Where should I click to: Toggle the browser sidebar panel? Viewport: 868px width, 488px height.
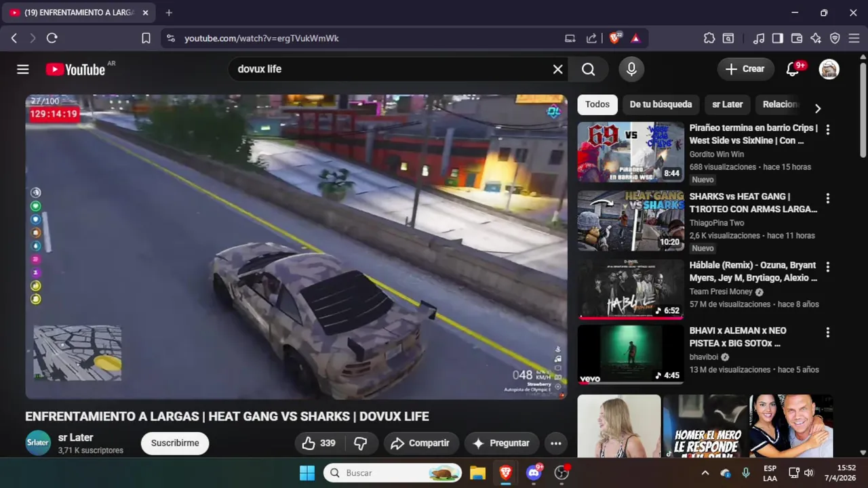coord(778,39)
